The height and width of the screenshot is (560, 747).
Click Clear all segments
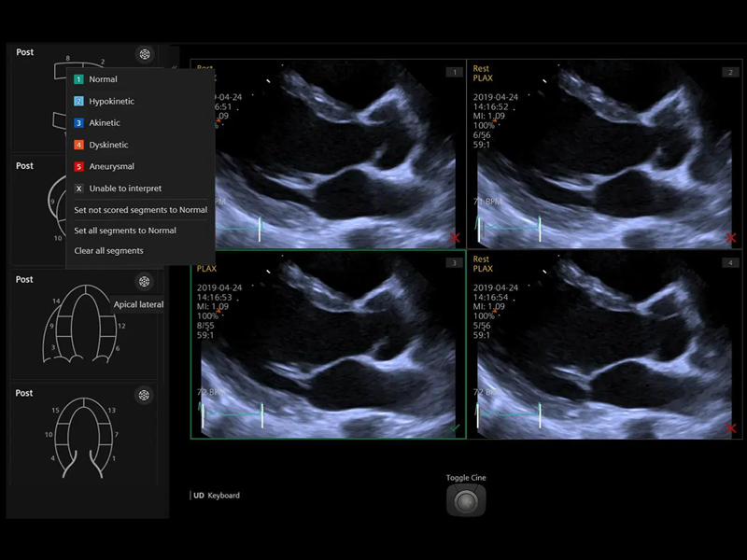tap(108, 251)
